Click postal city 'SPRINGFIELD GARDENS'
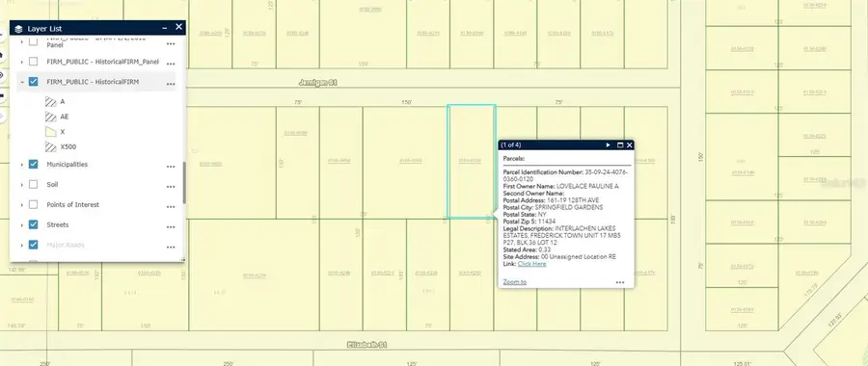 pos(569,207)
